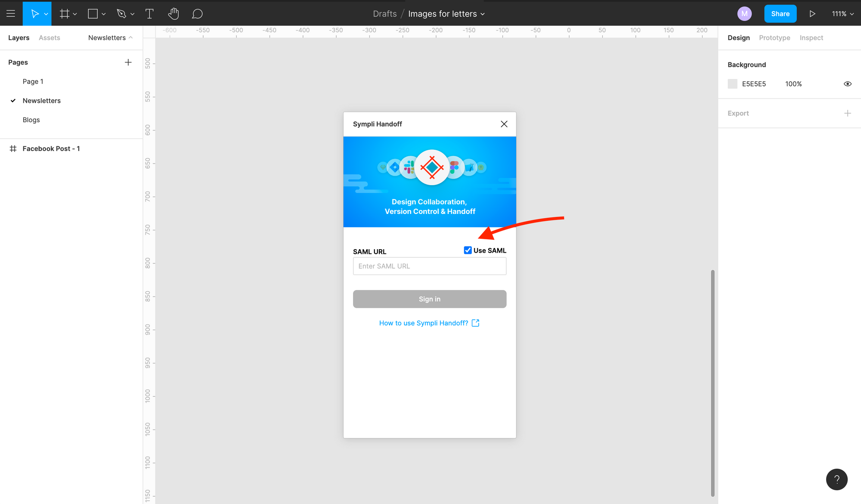This screenshot has width=861, height=504.
Task: Add a new page with plus icon
Action: point(128,62)
